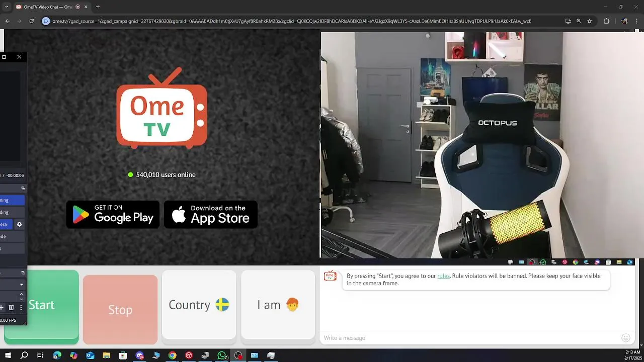Open the tab search dropdown arrow

[6, 7]
